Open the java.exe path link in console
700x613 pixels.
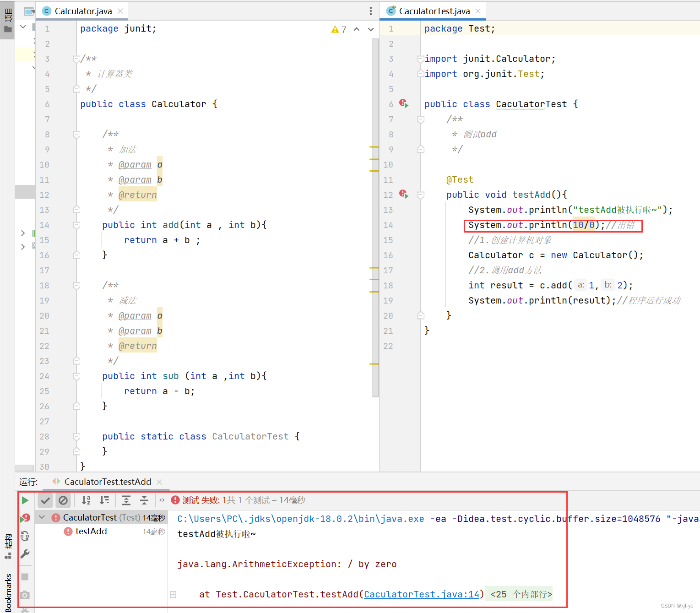301,519
